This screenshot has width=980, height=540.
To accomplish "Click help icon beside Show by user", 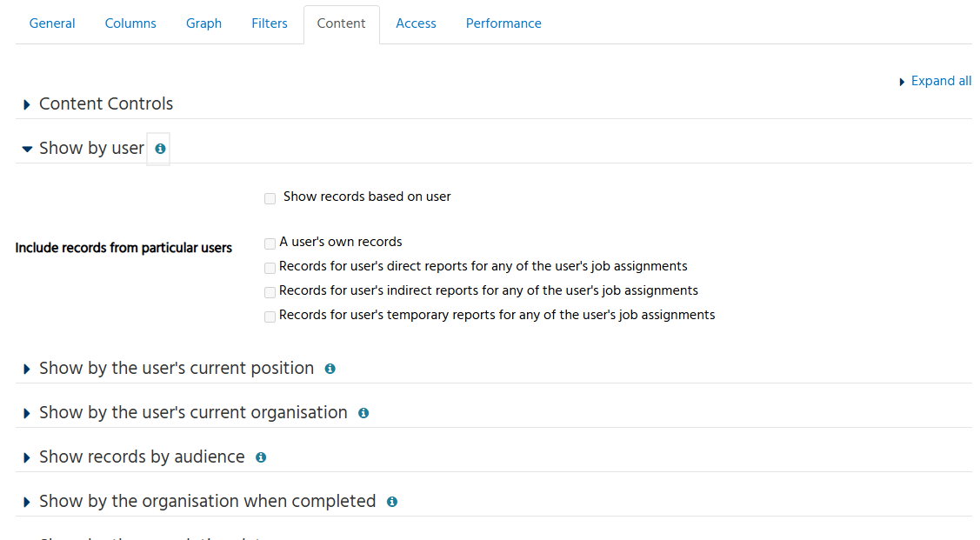I will pyautogui.click(x=160, y=150).
